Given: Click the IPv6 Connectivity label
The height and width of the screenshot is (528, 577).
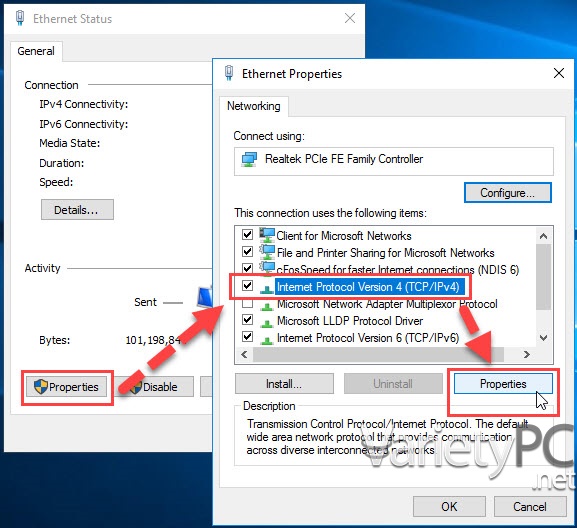Looking at the screenshot, I should coord(84,124).
